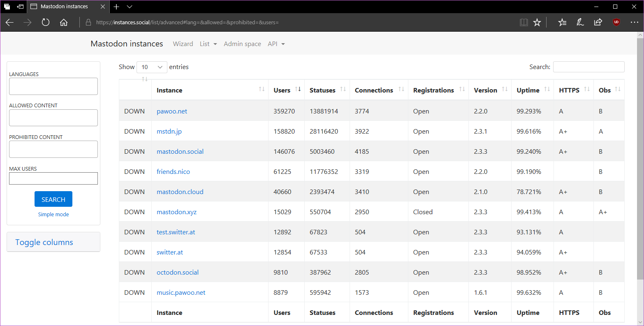Open Admin space navigation item
The image size is (644, 326).
pyautogui.click(x=242, y=44)
